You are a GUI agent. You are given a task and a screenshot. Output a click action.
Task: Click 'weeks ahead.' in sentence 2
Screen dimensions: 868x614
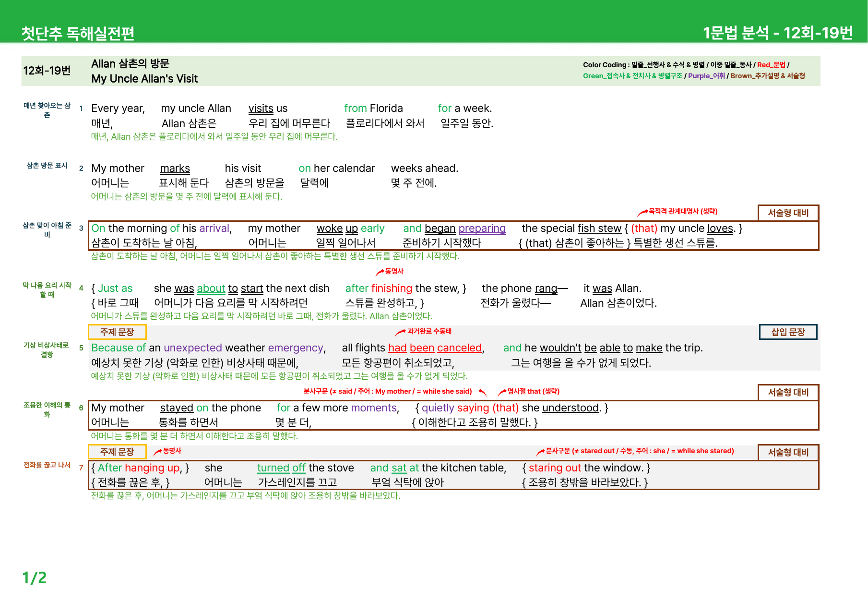[x=425, y=168]
